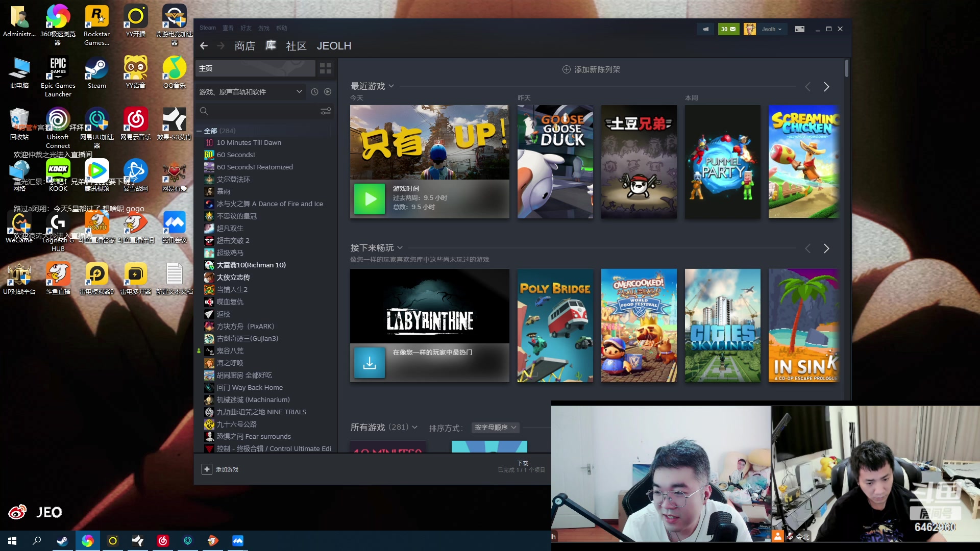This screenshot has height=551, width=980.
Task: Open the 按字母顺序 sort order dropdown
Action: (495, 428)
